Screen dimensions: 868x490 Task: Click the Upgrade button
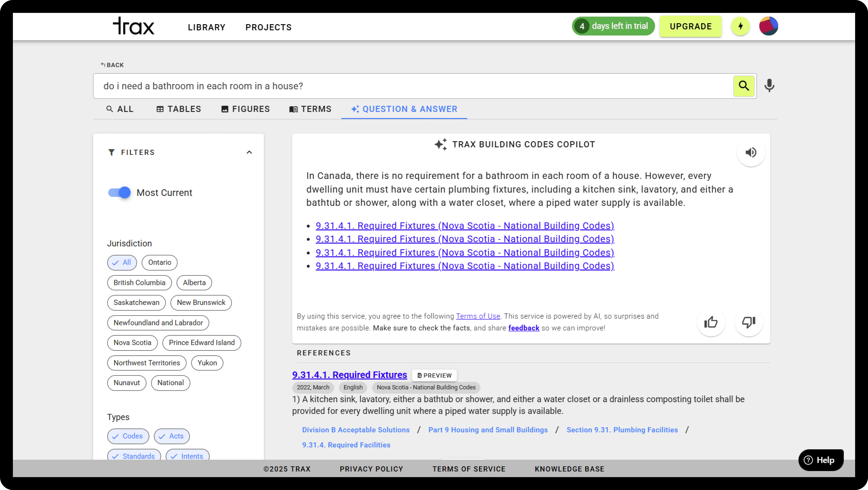tap(690, 26)
